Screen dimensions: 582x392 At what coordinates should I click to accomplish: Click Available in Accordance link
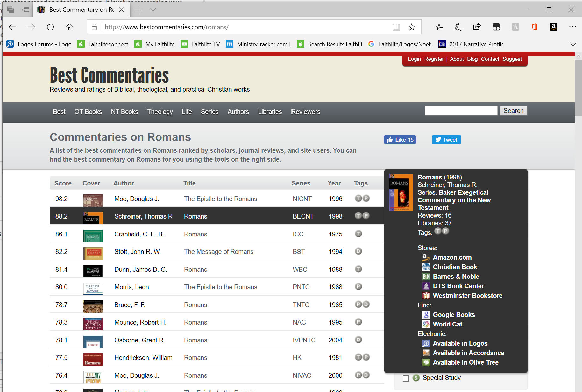coord(468,353)
